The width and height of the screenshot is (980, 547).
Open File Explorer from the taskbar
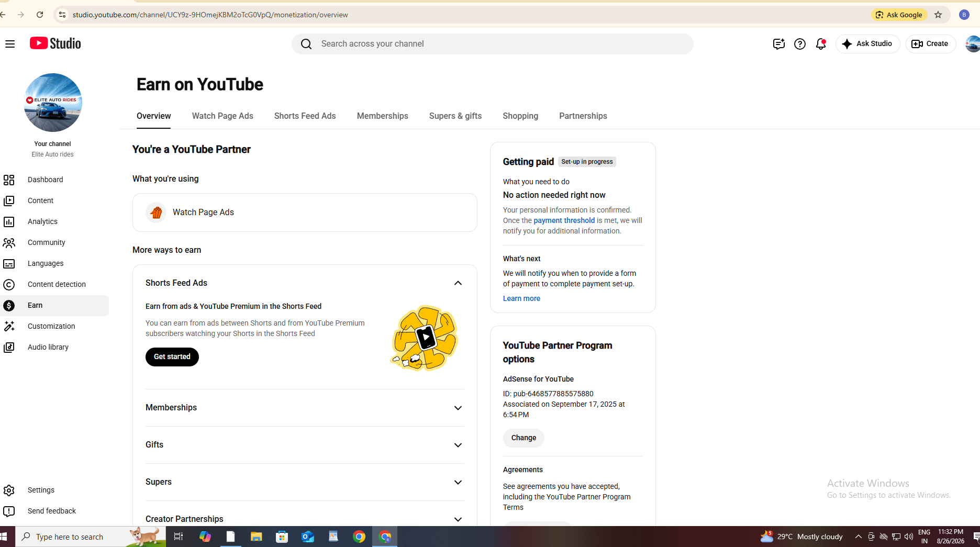(x=256, y=537)
